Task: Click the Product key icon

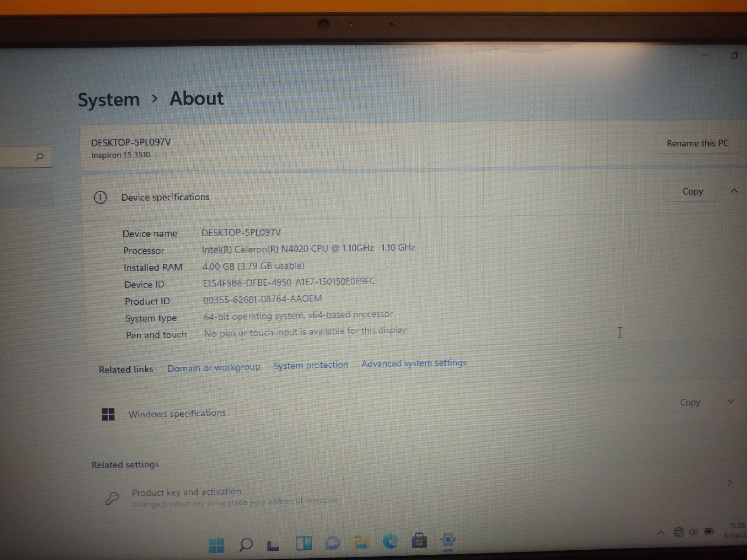Action: tap(112, 498)
